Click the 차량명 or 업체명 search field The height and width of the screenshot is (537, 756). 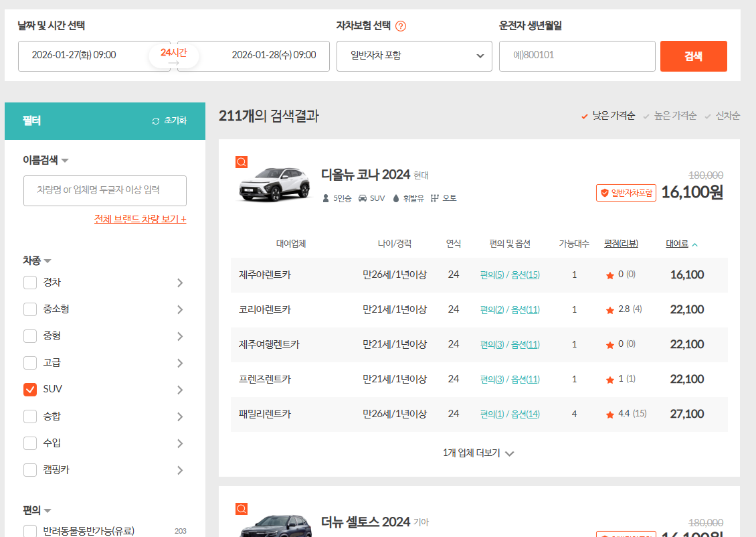tap(105, 191)
